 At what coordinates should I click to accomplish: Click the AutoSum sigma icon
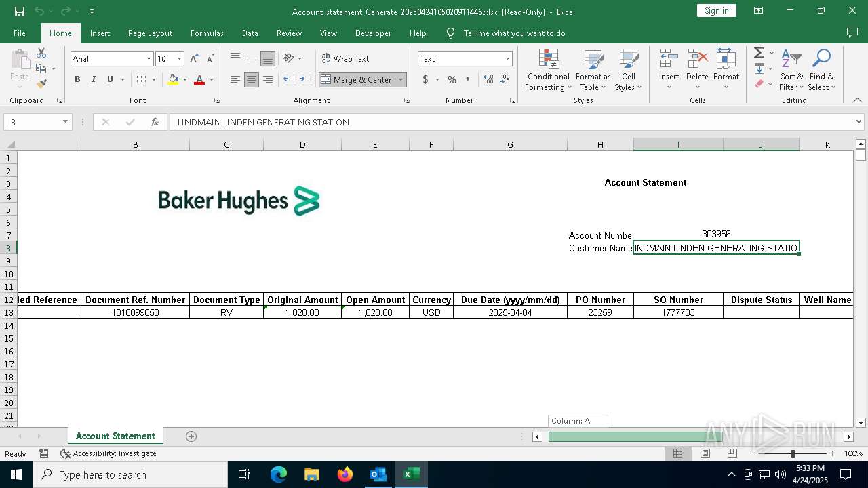(x=759, y=53)
